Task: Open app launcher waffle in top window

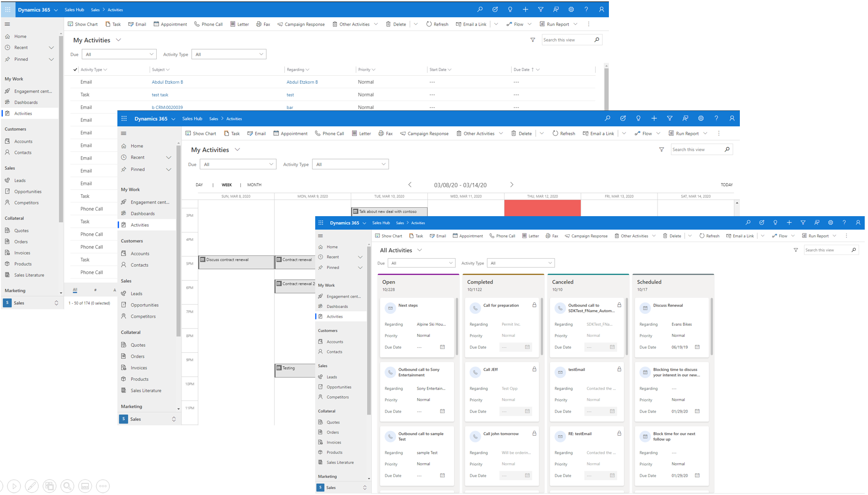Action: [x=8, y=9]
